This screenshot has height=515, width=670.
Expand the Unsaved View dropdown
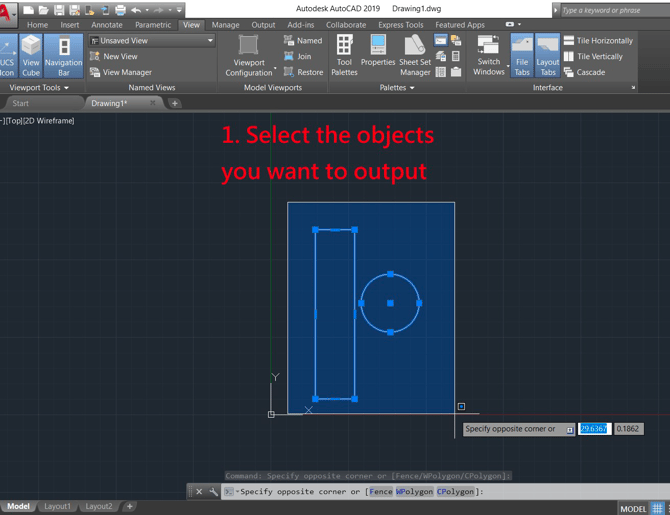point(210,41)
